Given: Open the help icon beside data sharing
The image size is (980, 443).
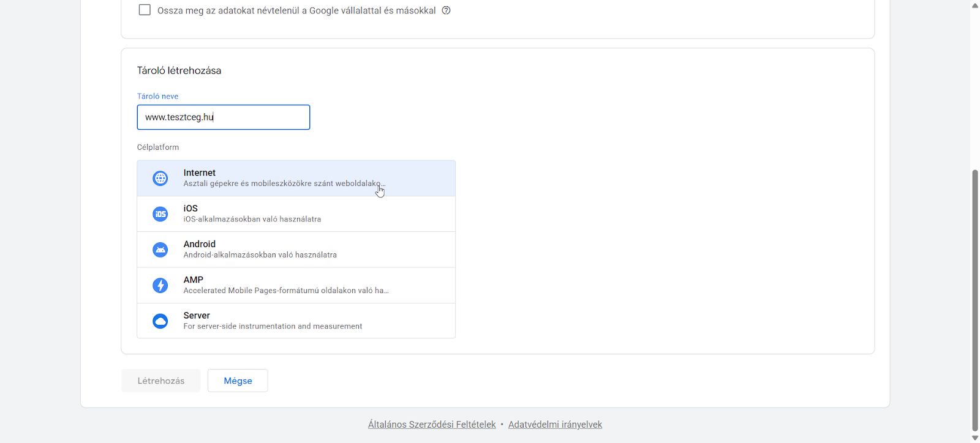Looking at the screenshot, I should pos(447,10).
